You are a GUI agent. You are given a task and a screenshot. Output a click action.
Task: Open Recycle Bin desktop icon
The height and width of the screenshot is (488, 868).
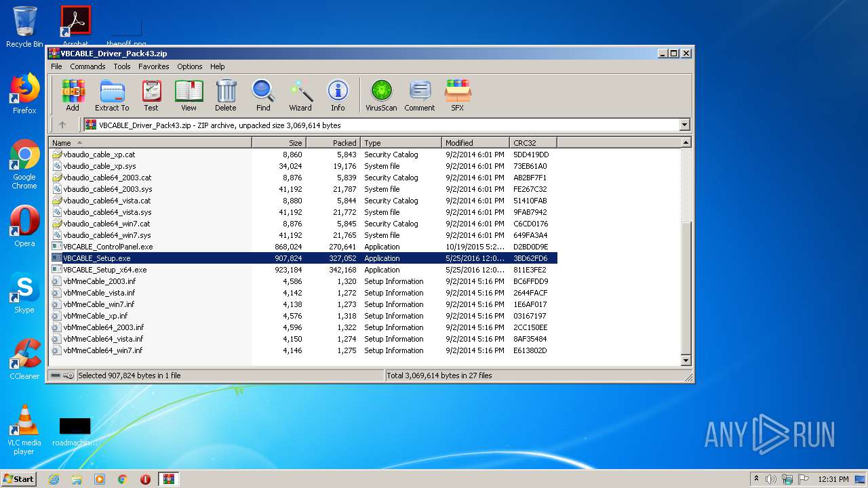pyautogui.click(x=24, y=27)
